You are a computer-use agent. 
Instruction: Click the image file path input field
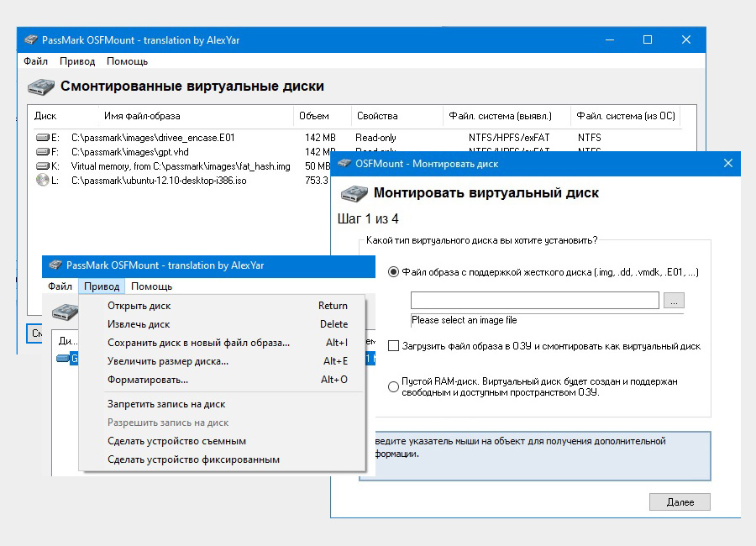(x=535, y=300)
